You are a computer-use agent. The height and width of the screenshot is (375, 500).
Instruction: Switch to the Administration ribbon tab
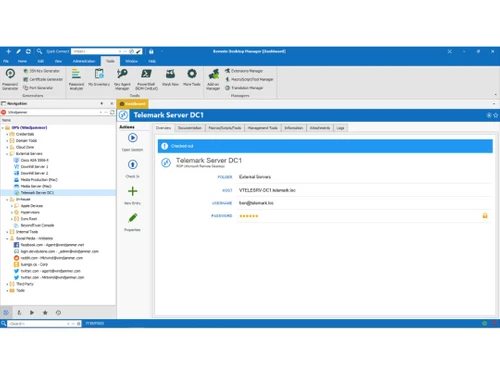pos(84,61)
